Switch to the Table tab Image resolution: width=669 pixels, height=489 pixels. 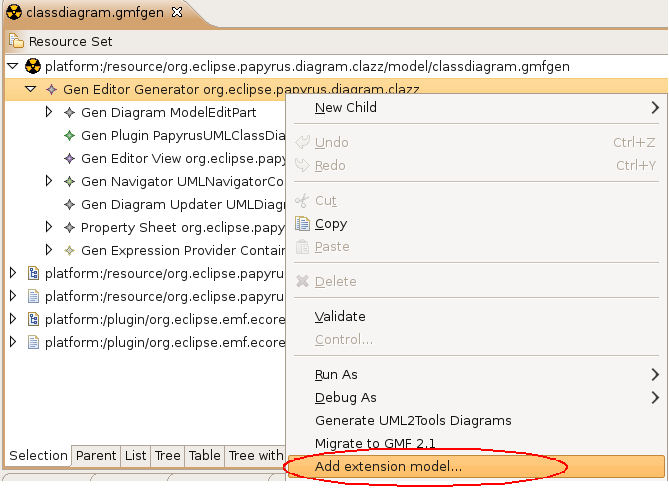204,456
